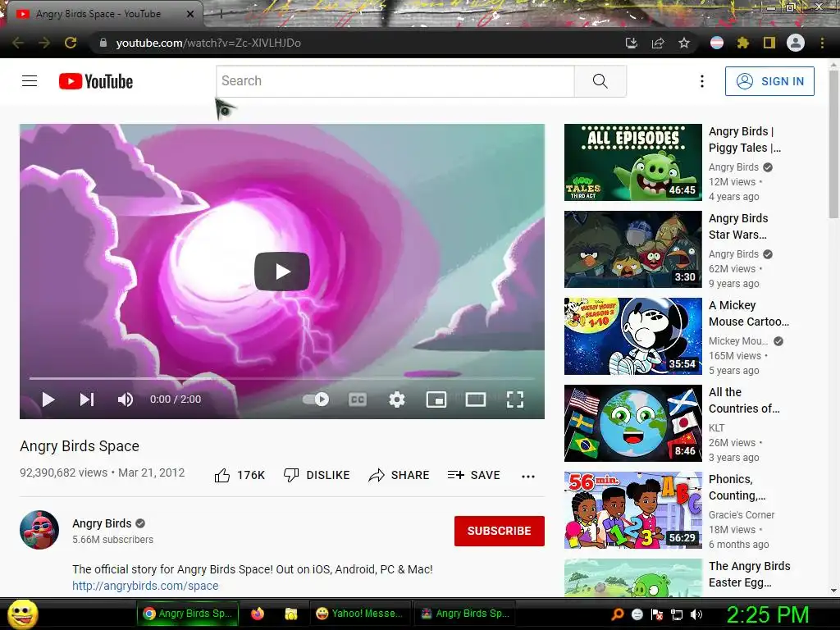Open a new browser tab
Viewport: 840px width, 630px height.
221,15
